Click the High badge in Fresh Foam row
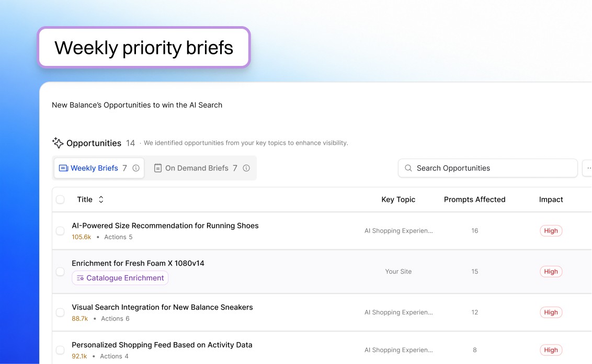The height and width of the screenshot is (364, 592). tap(551, 271)
